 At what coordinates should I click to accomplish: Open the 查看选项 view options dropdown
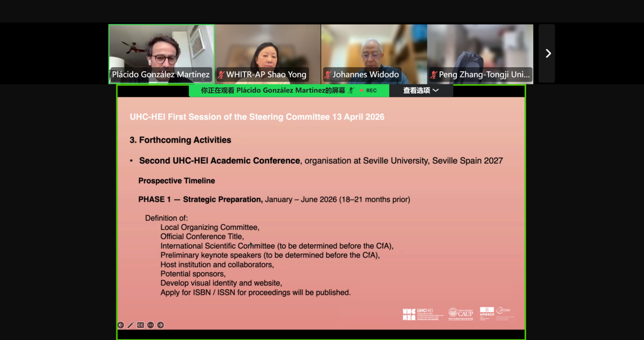pos(421,91)
